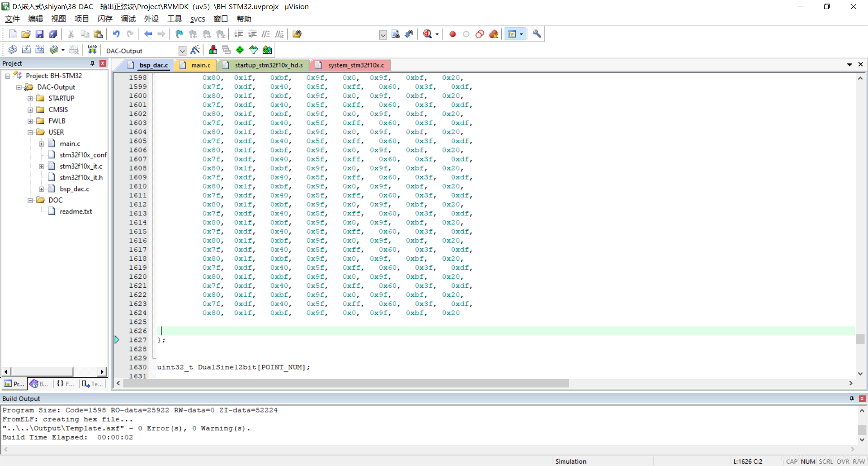
Task: Start or stop the debug session
Action: click(427, 34)
